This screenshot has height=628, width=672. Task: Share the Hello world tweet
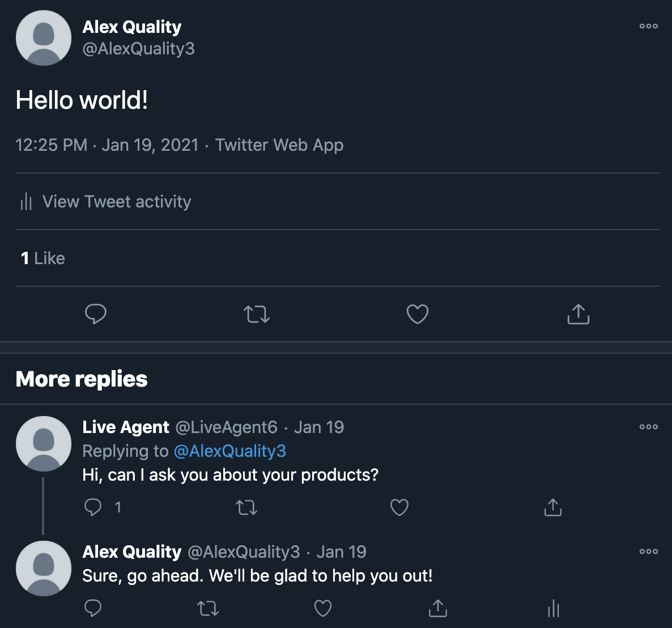[577, 313]
